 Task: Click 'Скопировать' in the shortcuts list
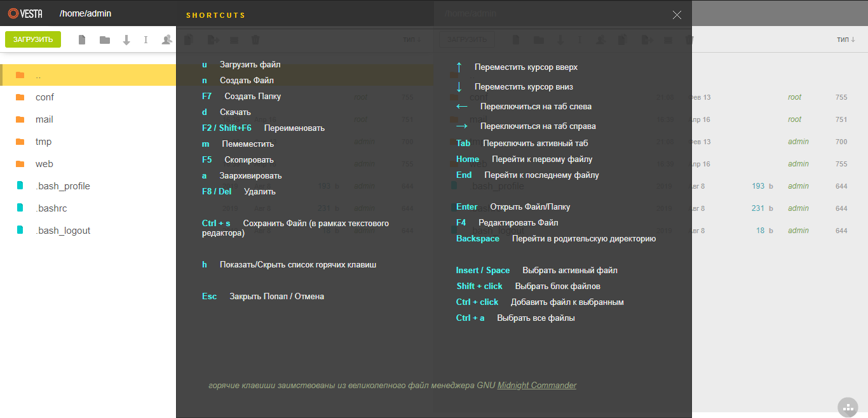click(x=249, y=160)
